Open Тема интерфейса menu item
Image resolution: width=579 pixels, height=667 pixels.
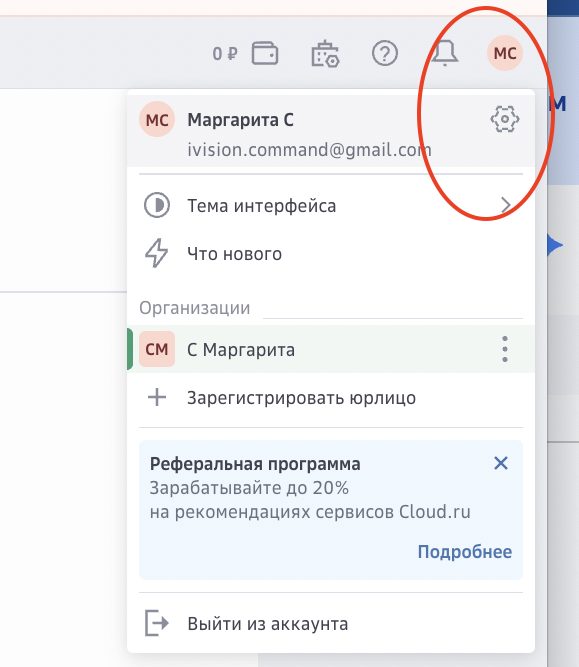(331, 205)
